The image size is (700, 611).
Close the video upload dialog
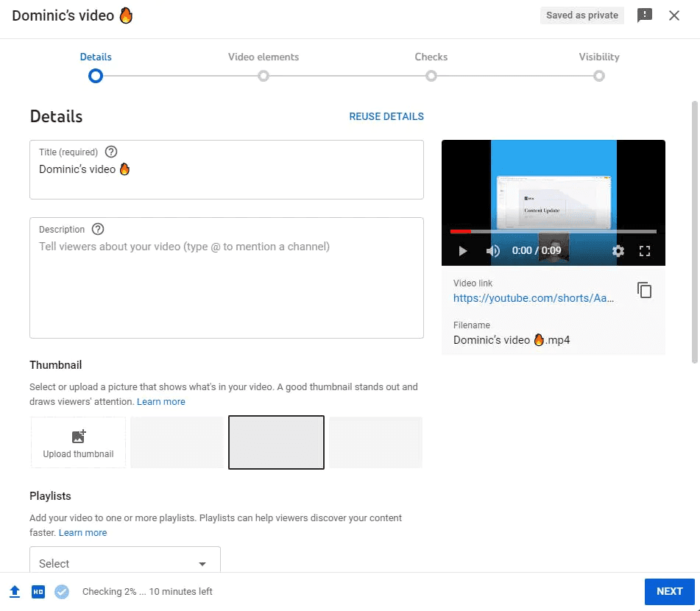click(x=674, y=15)
